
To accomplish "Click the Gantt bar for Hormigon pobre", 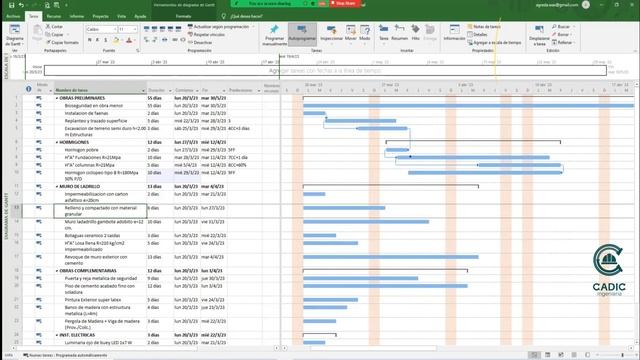I will tap(397, 150).
